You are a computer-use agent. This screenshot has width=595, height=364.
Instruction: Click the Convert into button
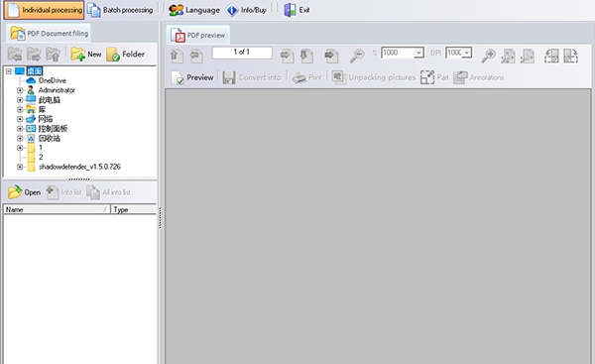(x=252, y=77)
